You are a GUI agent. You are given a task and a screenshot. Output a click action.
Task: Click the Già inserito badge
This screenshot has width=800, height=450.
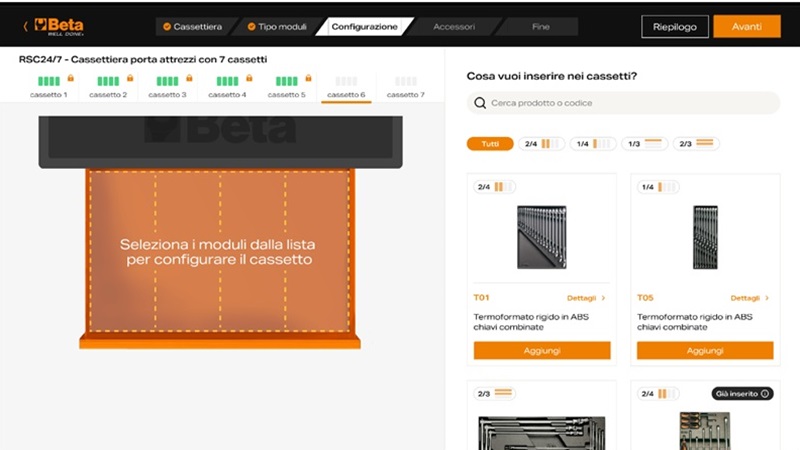pyautogui.click(x=742, y=393)
